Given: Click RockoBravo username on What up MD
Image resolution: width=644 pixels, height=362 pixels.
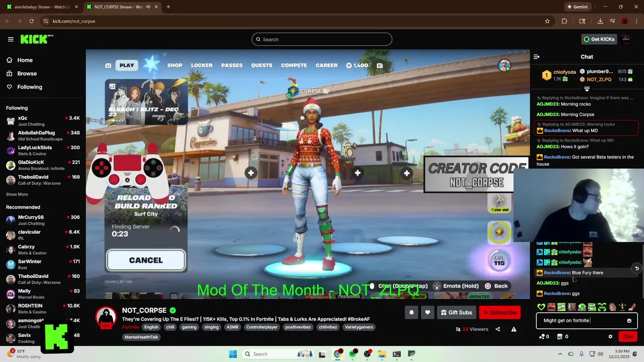Looking at the screenshot, I should coord(557,131).
